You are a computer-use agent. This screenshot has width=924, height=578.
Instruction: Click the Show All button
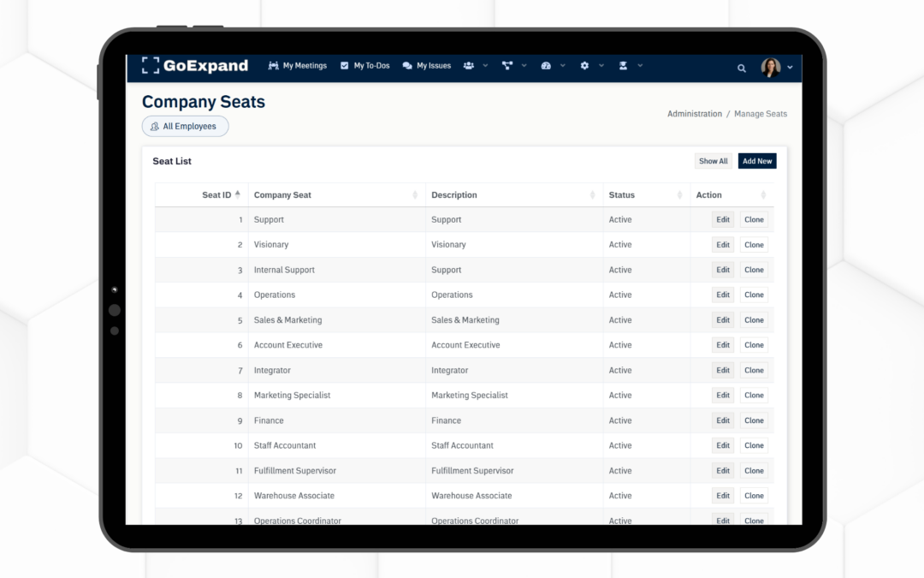pyautogui.click(x=714, y=160)
